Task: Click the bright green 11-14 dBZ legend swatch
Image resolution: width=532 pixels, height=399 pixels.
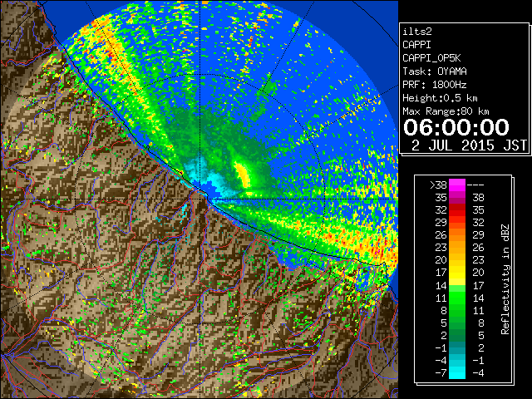Action: click(x=457, y=298)
